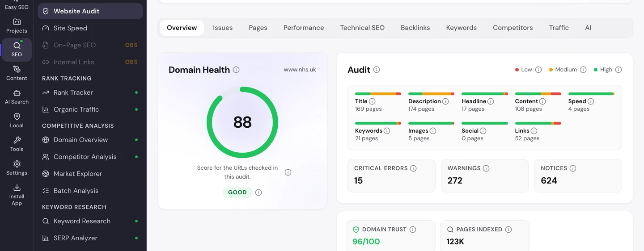Open SERP Analyzer in sidebar

click(90, 238)
